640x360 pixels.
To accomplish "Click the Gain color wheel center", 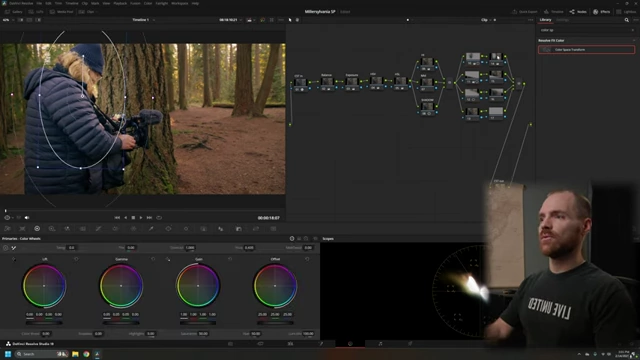I will point(198,286).
